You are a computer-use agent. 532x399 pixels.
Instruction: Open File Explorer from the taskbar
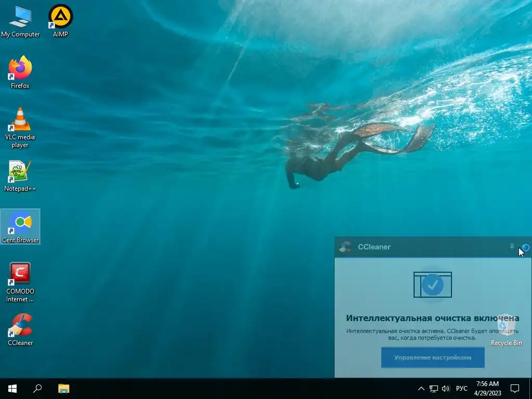point(63,389)
